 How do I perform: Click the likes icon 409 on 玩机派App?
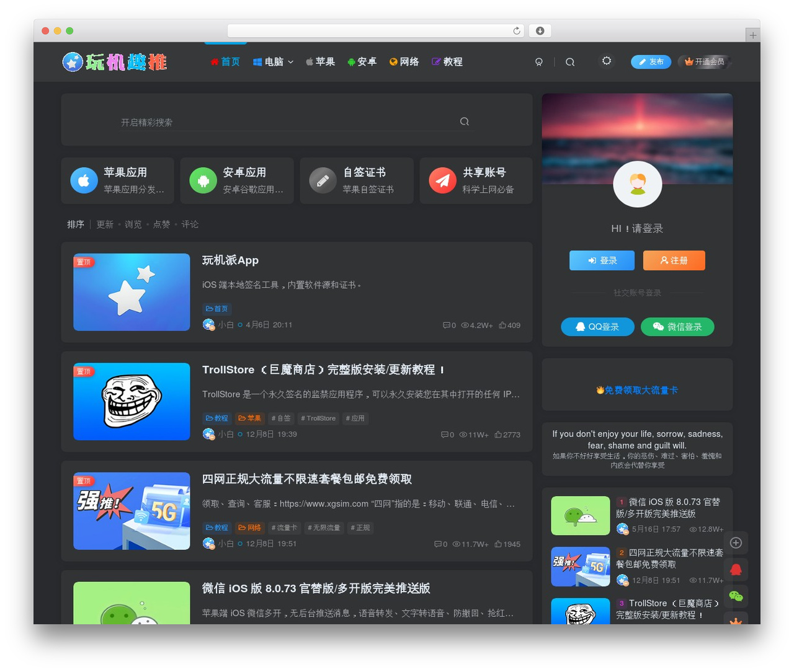(x=509, y=325)
